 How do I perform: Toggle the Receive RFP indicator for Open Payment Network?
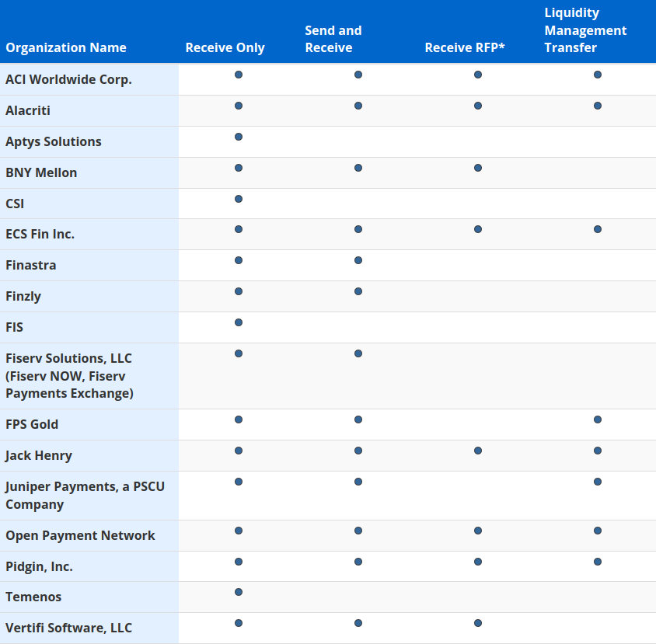(478, 531)
